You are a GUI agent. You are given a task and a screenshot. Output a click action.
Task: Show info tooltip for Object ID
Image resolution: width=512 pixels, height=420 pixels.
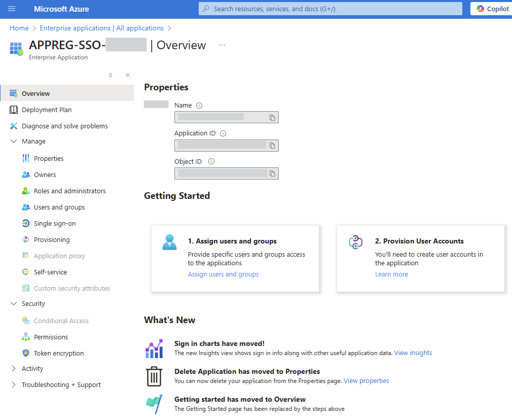[211, 161]
